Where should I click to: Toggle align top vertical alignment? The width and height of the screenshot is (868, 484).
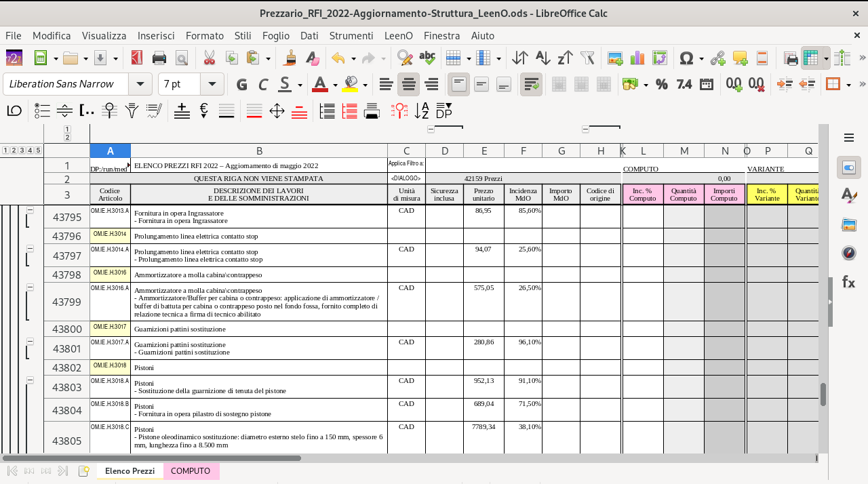click(459, 84)
